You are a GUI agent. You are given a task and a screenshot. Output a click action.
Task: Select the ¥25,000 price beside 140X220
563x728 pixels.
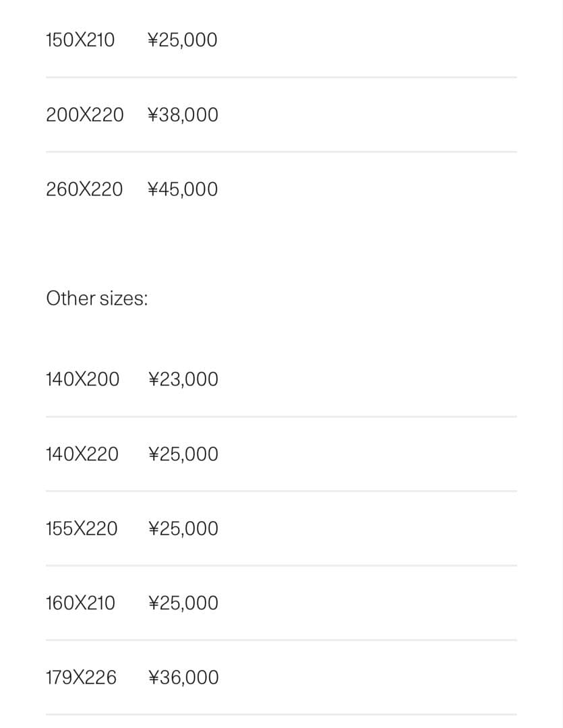click(183, 454)
